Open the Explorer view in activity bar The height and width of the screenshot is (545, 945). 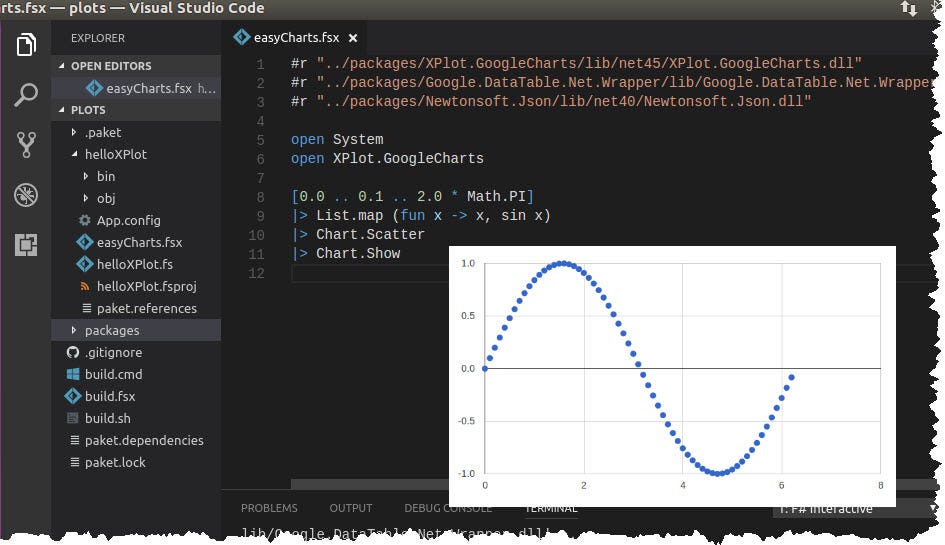tap(26, 45)
